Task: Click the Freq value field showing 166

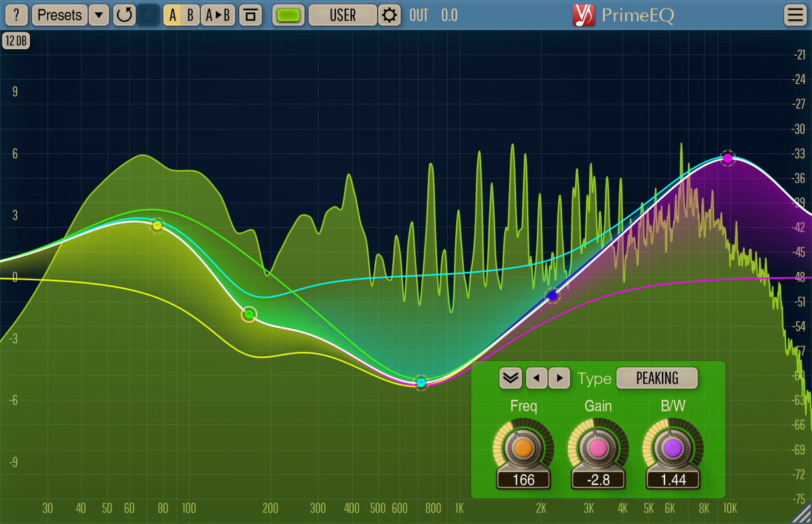Action: click(523, 479)
